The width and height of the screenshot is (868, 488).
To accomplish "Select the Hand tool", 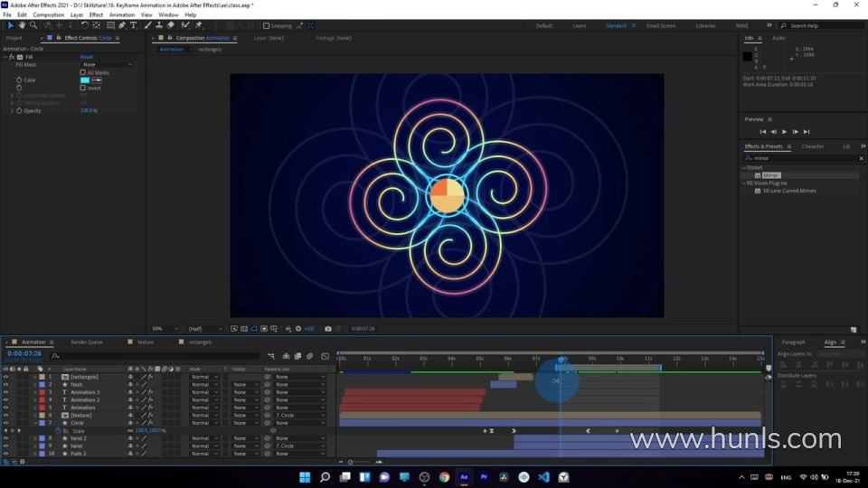I will click(x=22, y=25).
